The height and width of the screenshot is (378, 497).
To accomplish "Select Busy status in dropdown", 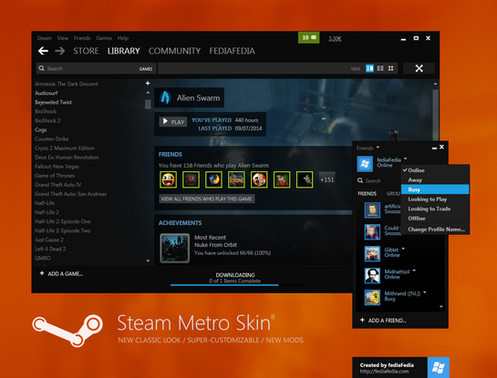I will (435, 189).
